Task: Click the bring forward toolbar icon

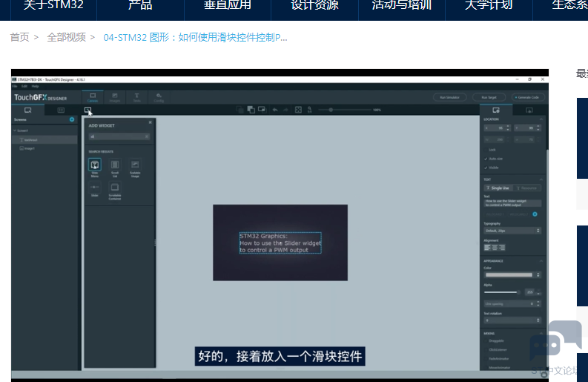Action: coord(251,110)
